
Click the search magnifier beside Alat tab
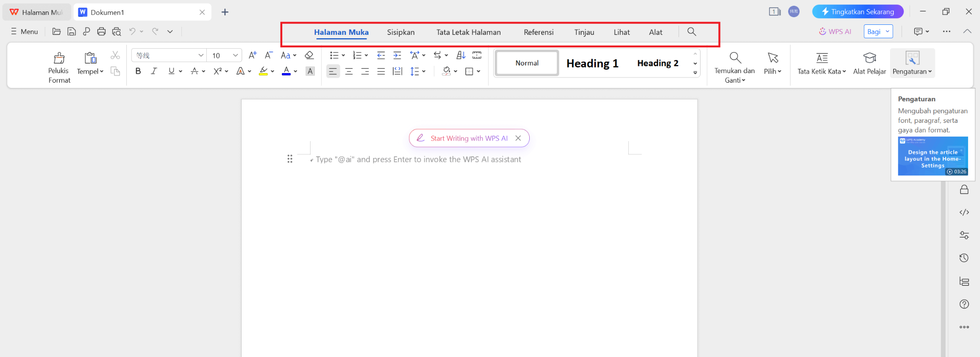pos(691,32)
